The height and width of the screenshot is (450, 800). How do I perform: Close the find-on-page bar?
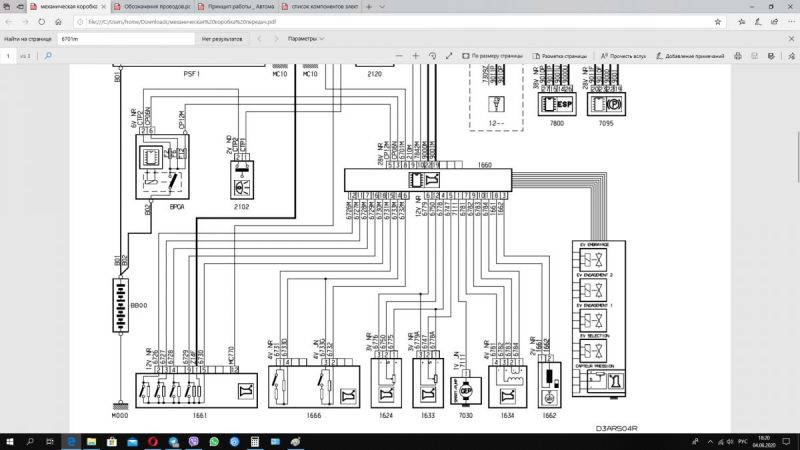point(788,39)
